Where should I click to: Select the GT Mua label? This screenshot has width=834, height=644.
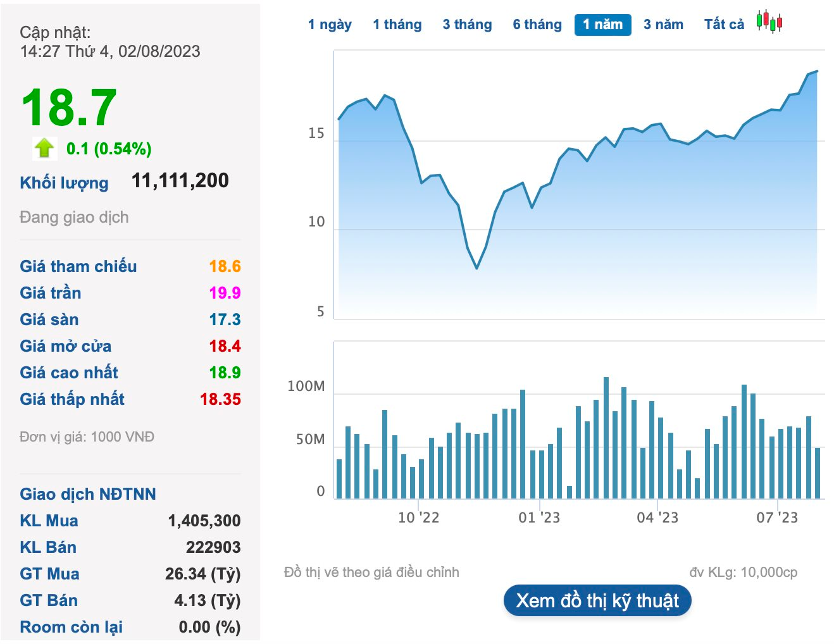coord(49,574)
